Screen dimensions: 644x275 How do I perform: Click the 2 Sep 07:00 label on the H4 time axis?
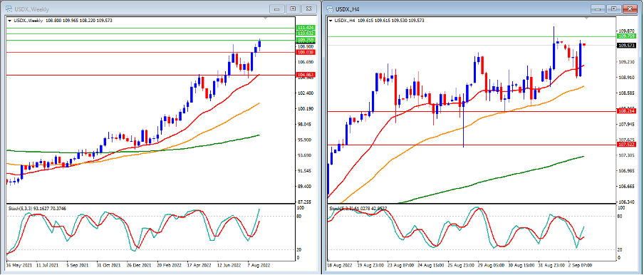click(581, 266)
